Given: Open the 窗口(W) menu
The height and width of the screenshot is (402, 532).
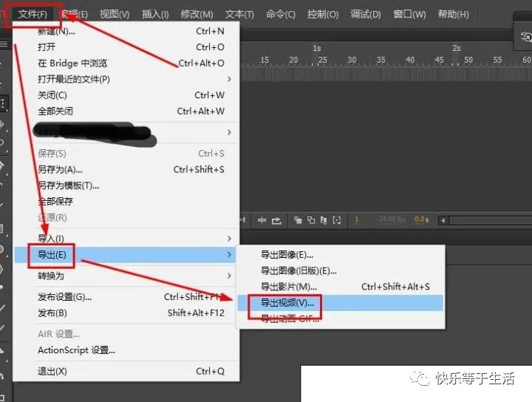Looking at the screenshot, I should pos(409,14).
